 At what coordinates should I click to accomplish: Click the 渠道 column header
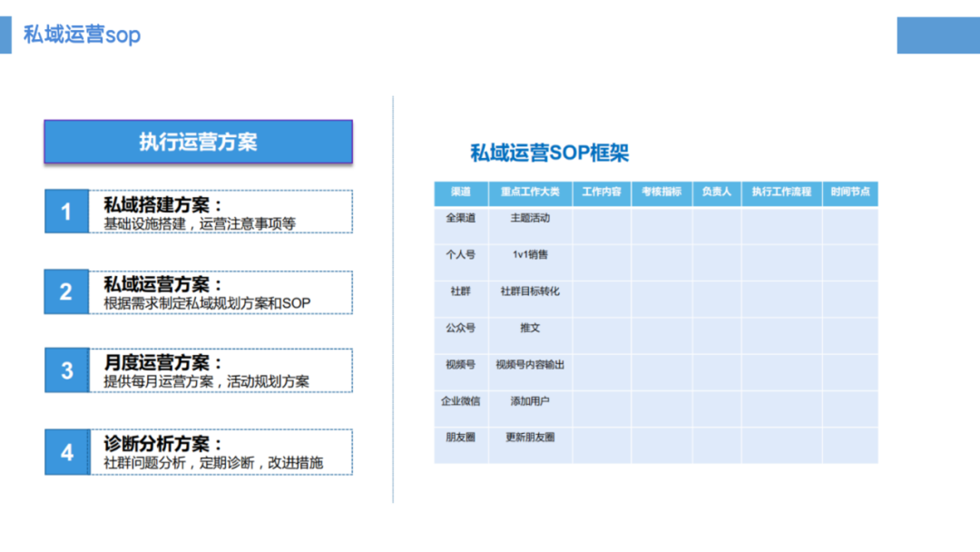pos(461,193)
